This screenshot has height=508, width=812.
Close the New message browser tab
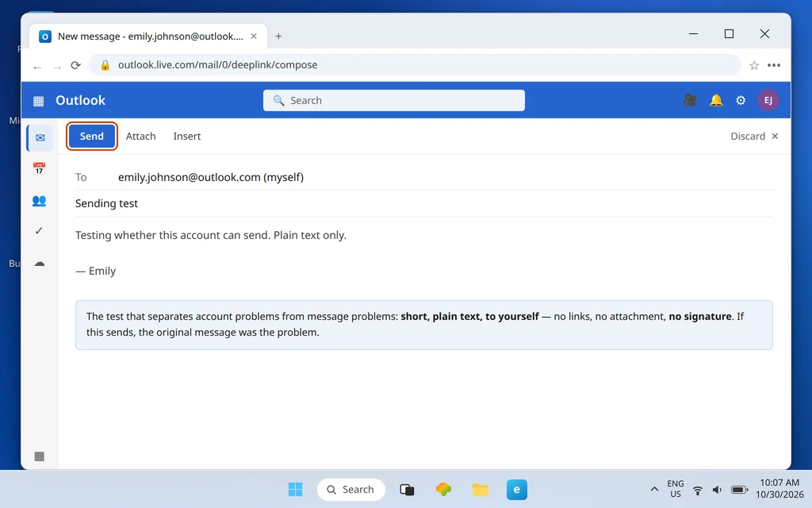(254, 37)
